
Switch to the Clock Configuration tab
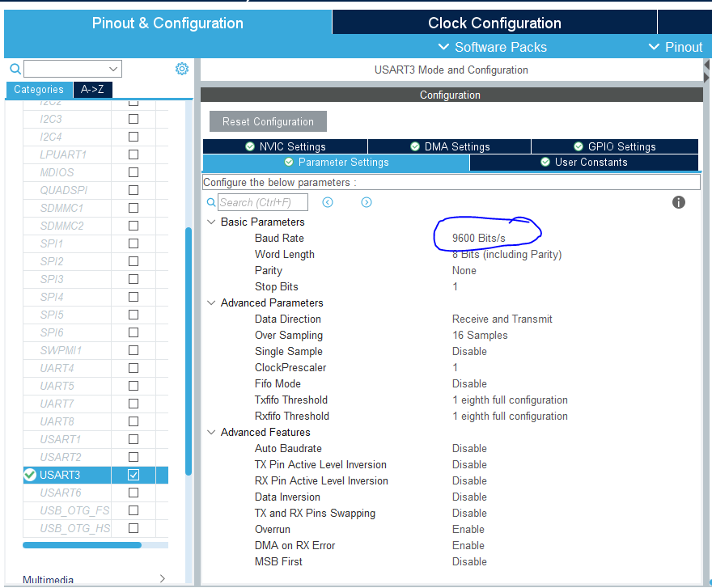coord(494,23)
